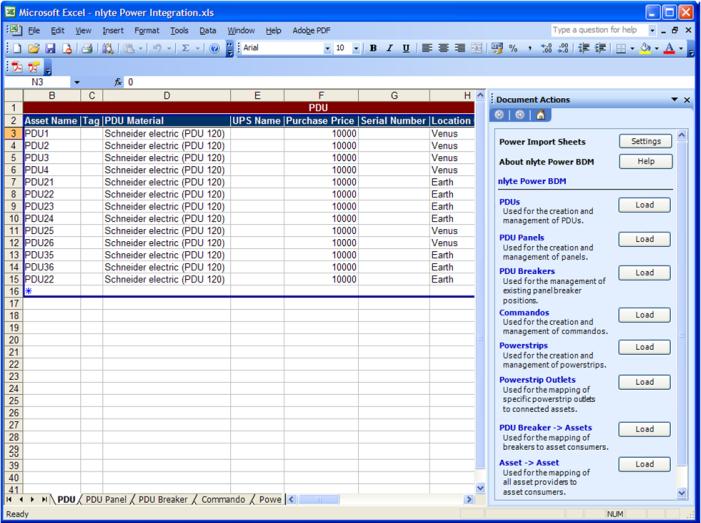This screenshot has width=701, height=523.
Task: Click the Font Color red A swatch
Action: (669, 48)
